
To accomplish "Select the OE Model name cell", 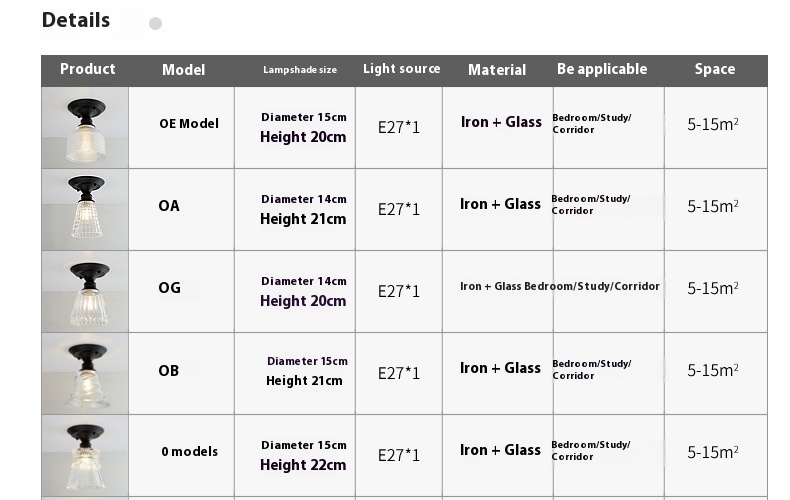I will [x=189, y=124].
